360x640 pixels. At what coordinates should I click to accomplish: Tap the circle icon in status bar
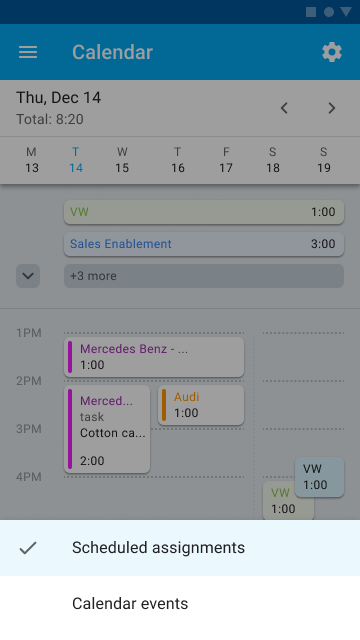(329, 12)
